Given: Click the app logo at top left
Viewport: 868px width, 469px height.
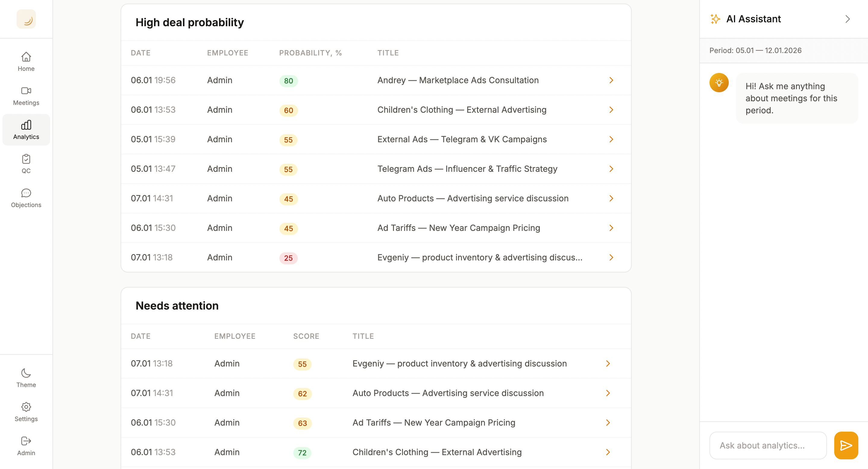Looking at the screenshot, I should click(26, 19).
